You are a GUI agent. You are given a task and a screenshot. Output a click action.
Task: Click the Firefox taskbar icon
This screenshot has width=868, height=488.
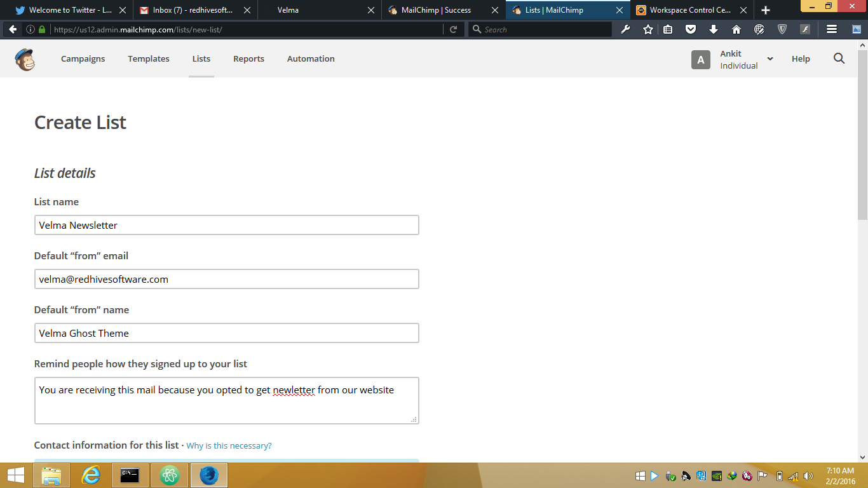[209, 475]
